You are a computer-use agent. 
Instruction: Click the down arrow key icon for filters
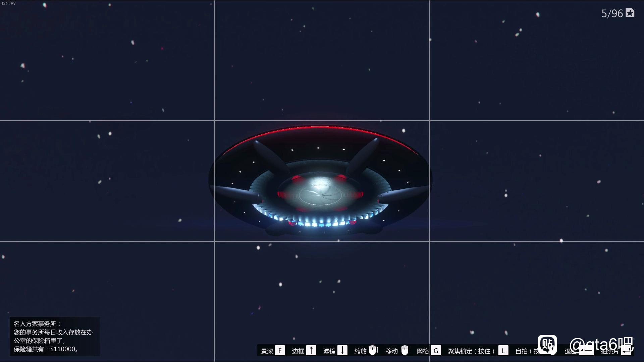(x=342, y=351)
